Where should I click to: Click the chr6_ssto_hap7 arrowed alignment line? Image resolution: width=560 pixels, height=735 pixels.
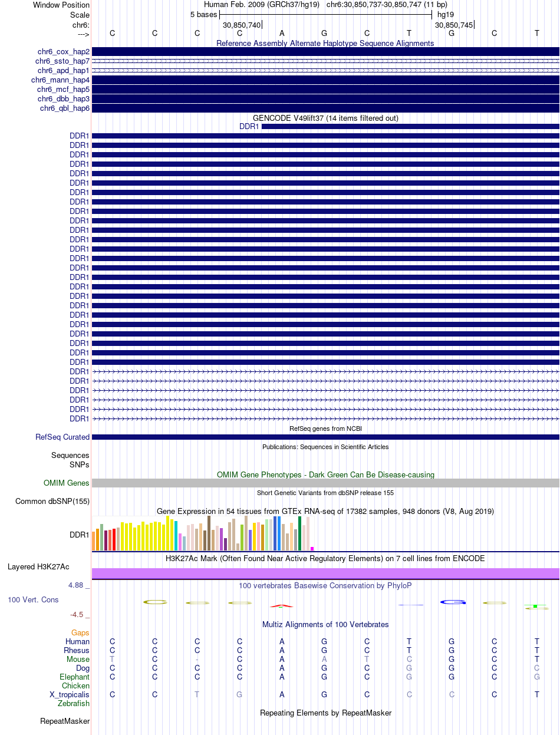325,61
